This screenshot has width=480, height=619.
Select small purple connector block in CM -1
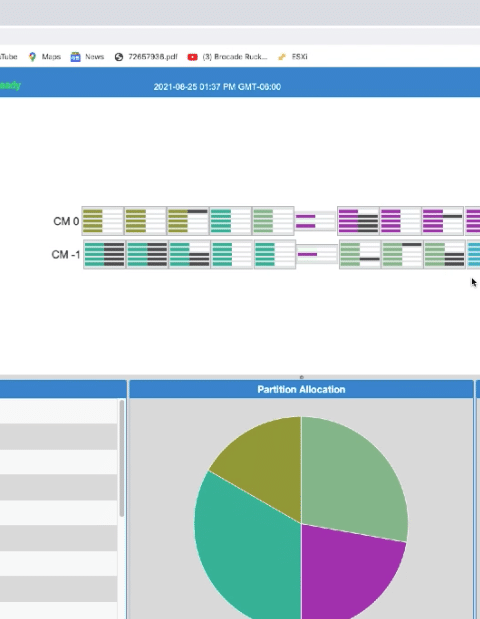click(x=317, y=254)
